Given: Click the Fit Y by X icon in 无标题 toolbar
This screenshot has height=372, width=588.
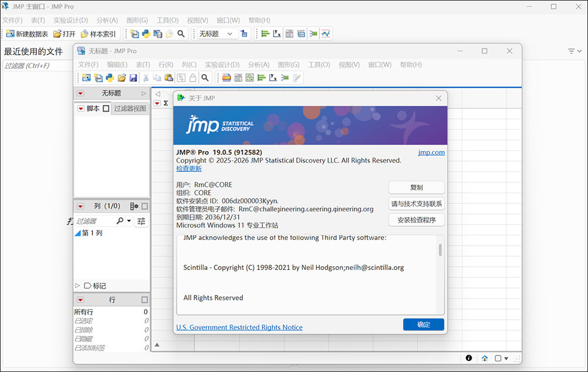Looking at the screenshot, I should 273,78.
